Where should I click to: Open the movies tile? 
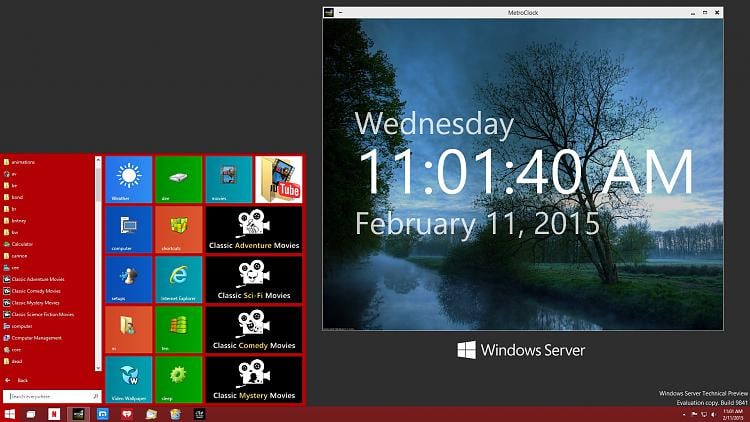pyautogui.click(x=229, y=179)
